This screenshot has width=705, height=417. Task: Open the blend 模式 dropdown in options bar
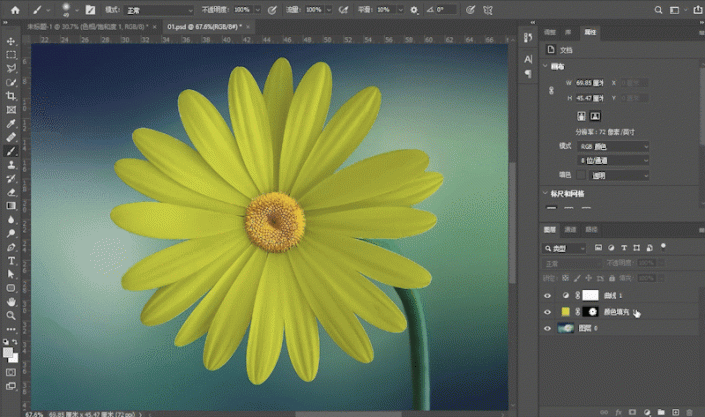pyautogui.click(x=158, y=9)
